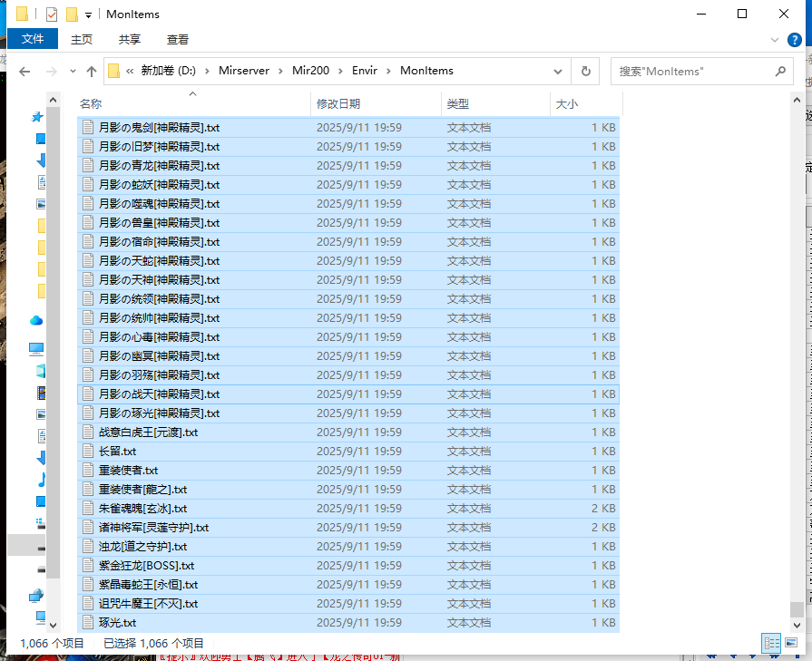Sort by 修改日期 column header
The height and width of the screenshot is (661, 812).
click(376, 104)
